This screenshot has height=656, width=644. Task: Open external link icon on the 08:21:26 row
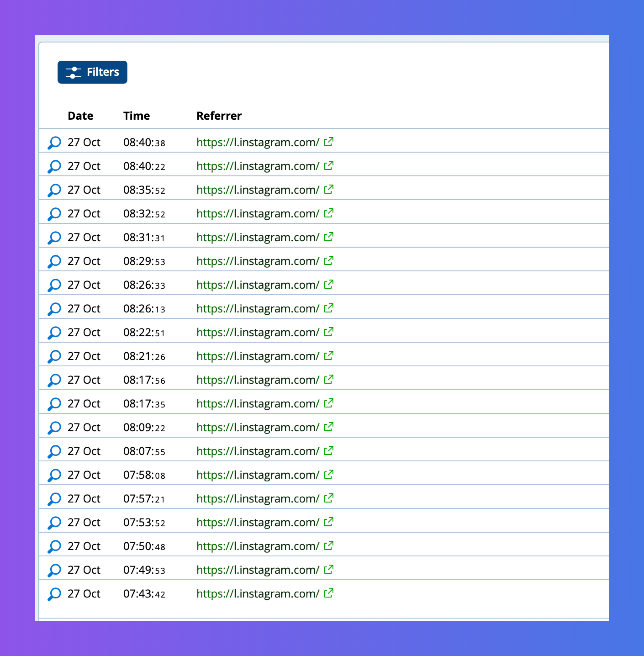(x=328, y=356)
